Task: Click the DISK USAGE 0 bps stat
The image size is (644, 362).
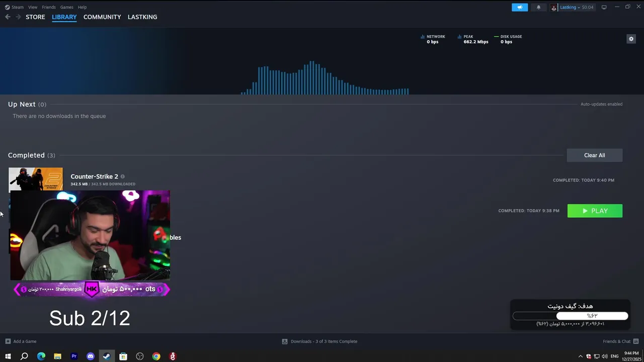Action: [x=508, y=39]
